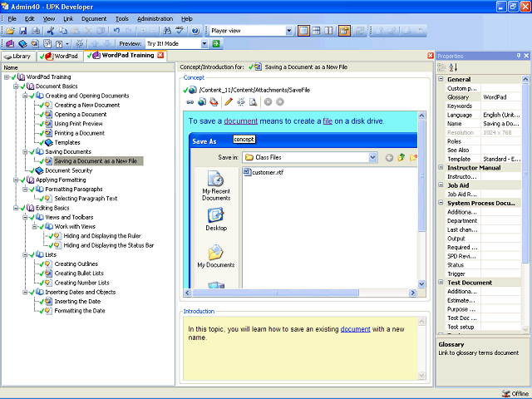Image resolution: width=532 pixels, height=399 pixels.
Task: Open the Preview Try It! Mode dropdown
Action: point(204,44)
